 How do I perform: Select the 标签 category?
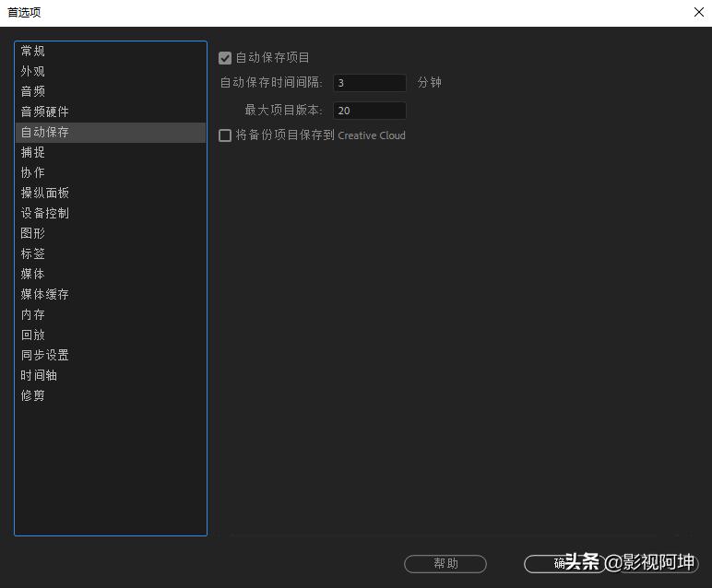click(x=111, y=253)
